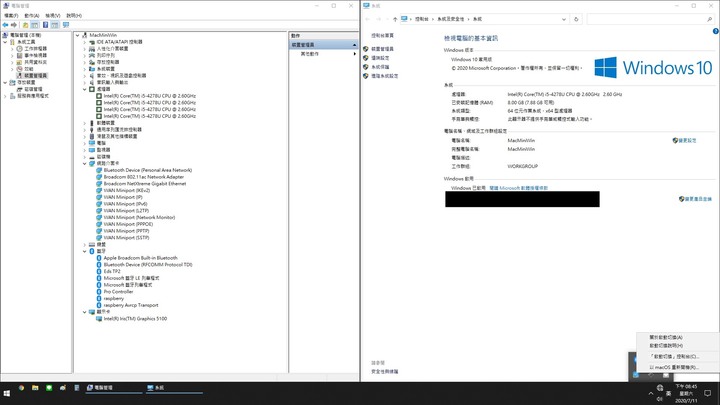Viewport: 720px width, 405px height.
Task: Select first Intel Core i5-4278U CPU entry
Action: point(150,96)
